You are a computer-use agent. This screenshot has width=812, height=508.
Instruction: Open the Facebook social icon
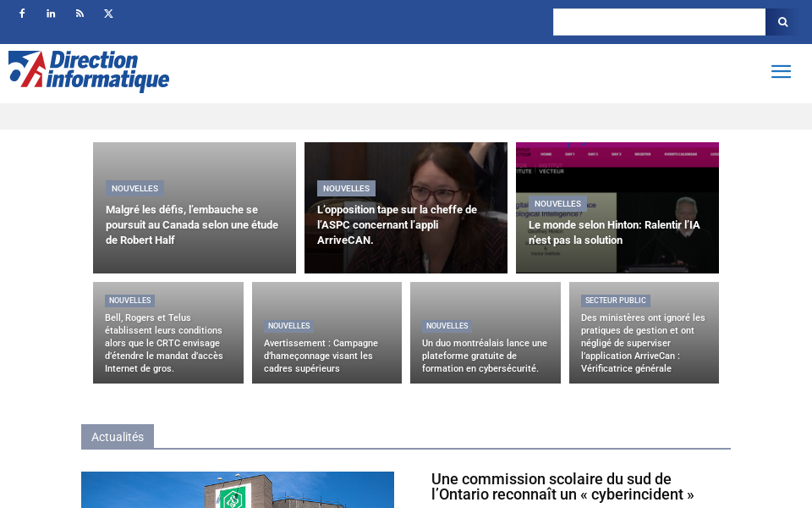21,14
